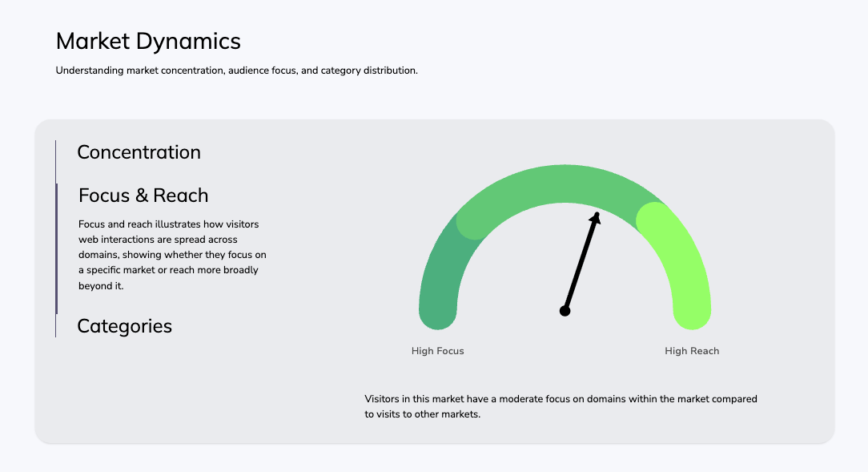
Task: Click the rounded end cap above High Reach
Action: coord(692,311)
